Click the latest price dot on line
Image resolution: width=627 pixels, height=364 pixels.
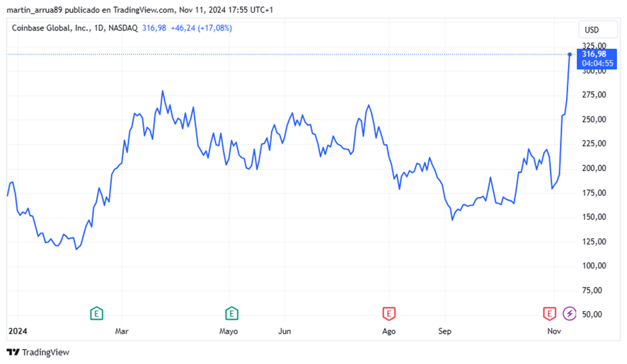click(x=570, y=54)
